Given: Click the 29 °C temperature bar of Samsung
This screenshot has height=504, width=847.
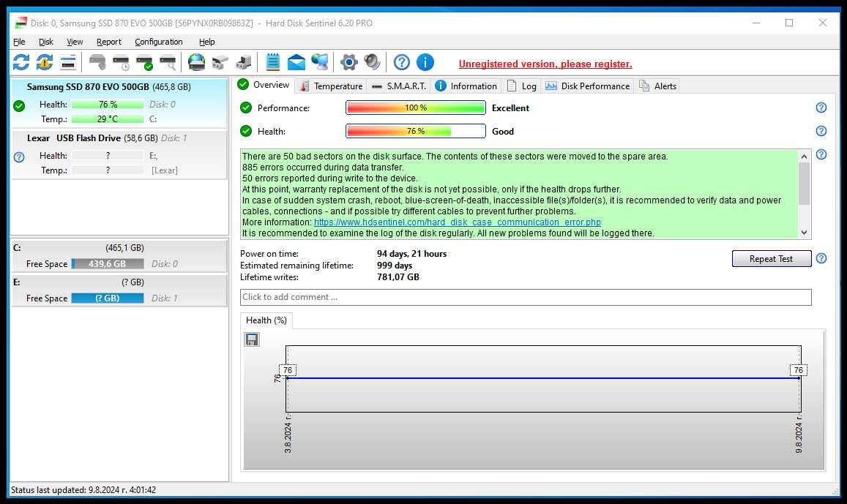Looking at the screenshot, I should 108,119.
